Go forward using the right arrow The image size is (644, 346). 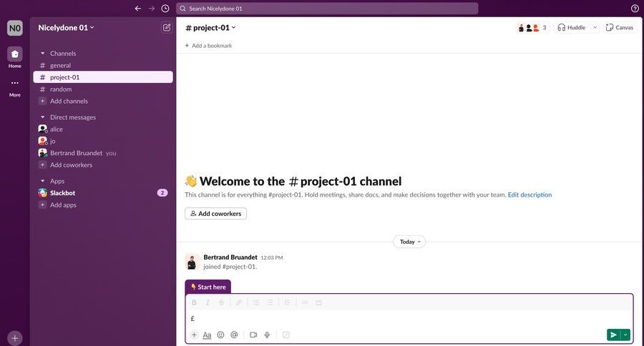pyautogui.click(x=152, y=8)
